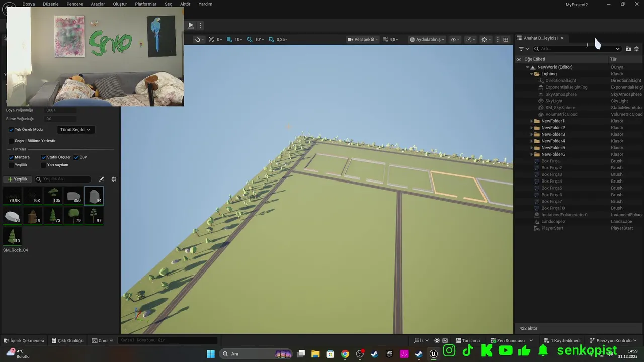644x362 pixels.
Task: Toggle the Statik Örgüler filter checkbox
Action: [44, 157]
